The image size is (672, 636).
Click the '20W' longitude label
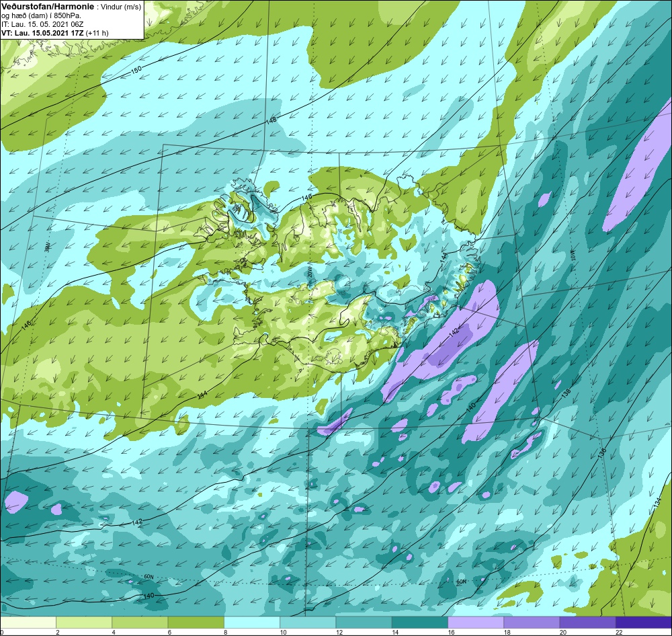(x=308, y=272)
